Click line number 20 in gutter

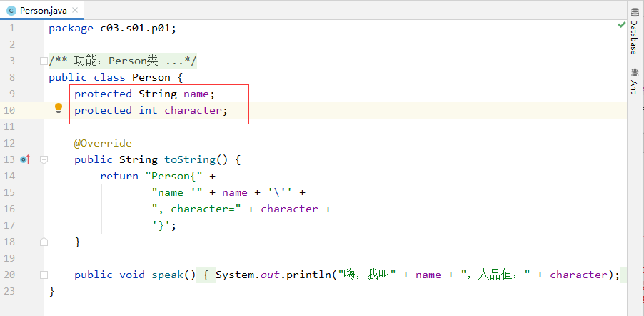point(9,275)
